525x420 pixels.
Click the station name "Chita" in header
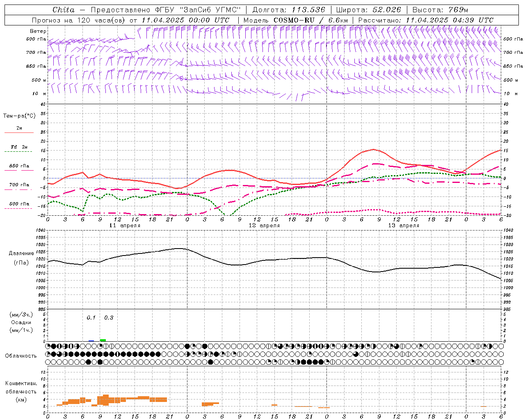(x=64, y=10)
